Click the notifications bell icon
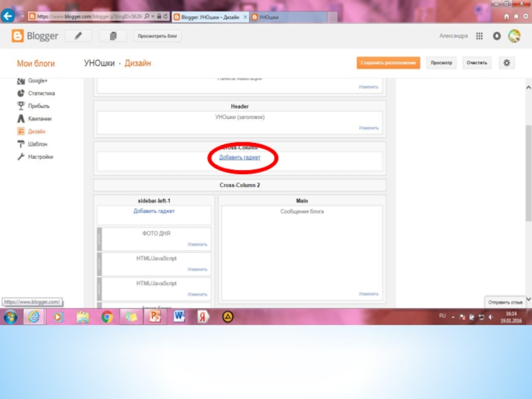The image size is (532, 399). point(496,36)
